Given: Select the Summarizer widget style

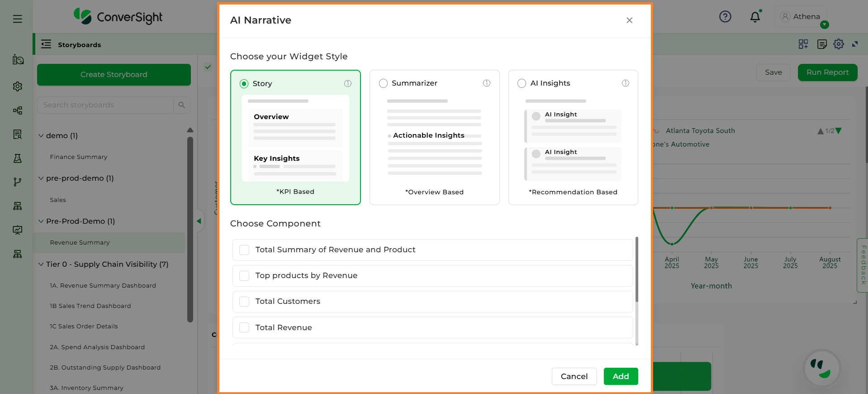Looking at the screenshot, I should coord(384,83).
